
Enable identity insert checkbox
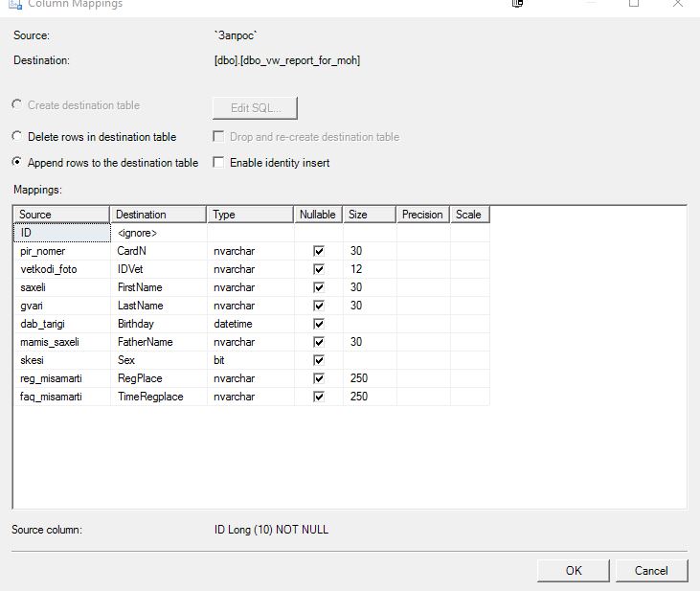click(218, 163)
